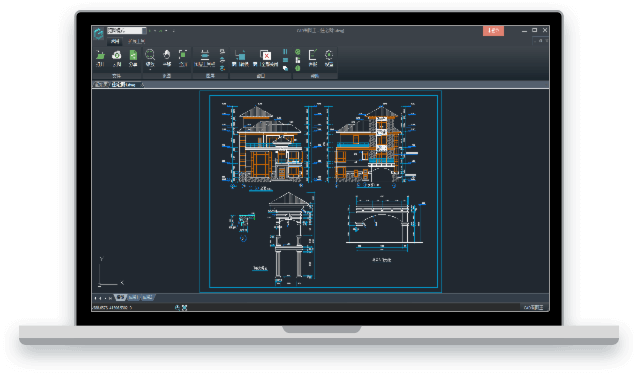Screen dimensions: 638x373
Task: Open the gear settings icon in ribbon
Action: click(329, 55)
